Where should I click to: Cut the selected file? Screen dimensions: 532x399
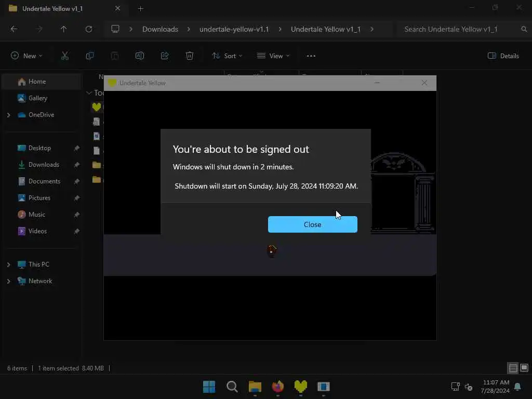[65, 56]
